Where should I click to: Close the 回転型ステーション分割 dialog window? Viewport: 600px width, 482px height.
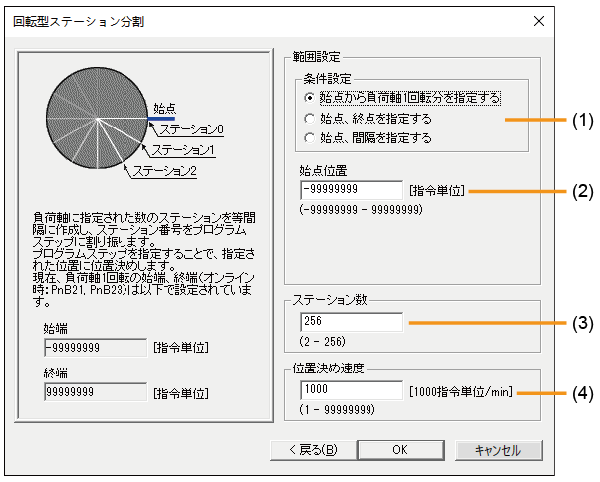click(539, 21)
